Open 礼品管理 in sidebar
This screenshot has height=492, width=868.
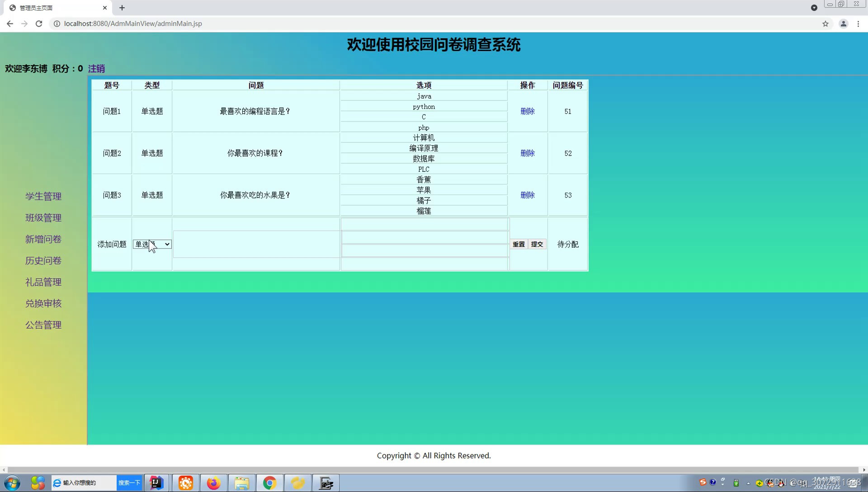(x=43, y=282)
